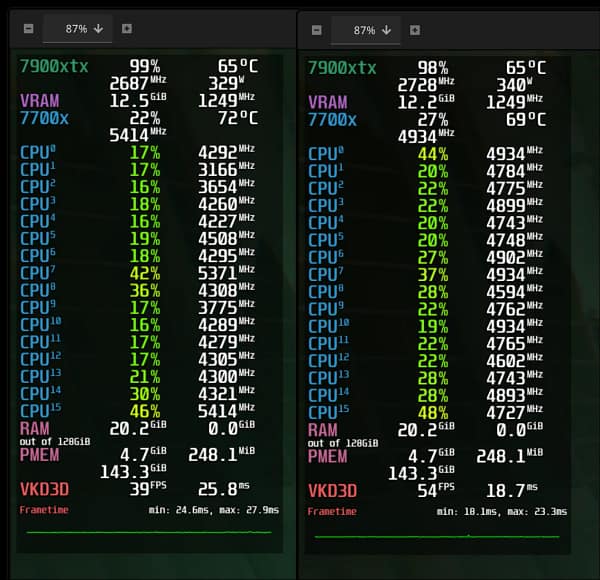Screen dimensions: 600x580
Task: Click the 7900xtx label in the right image
Action: point(342,68)
